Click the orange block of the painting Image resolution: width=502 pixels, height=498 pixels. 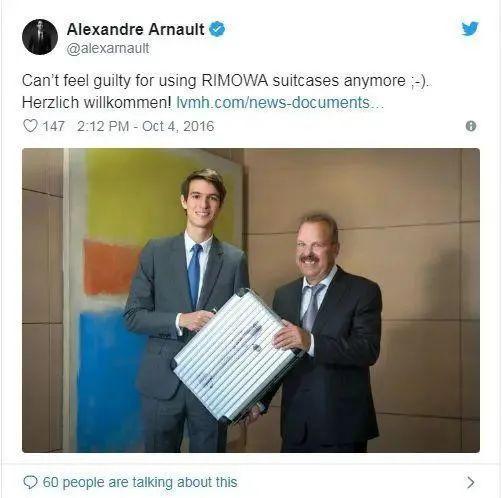click(x=110, y=267)
